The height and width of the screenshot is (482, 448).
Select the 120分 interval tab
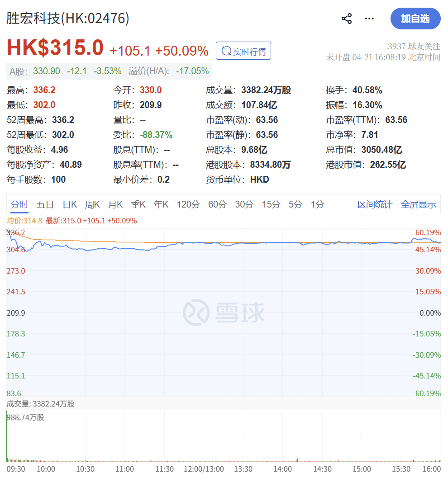[188, 204]
